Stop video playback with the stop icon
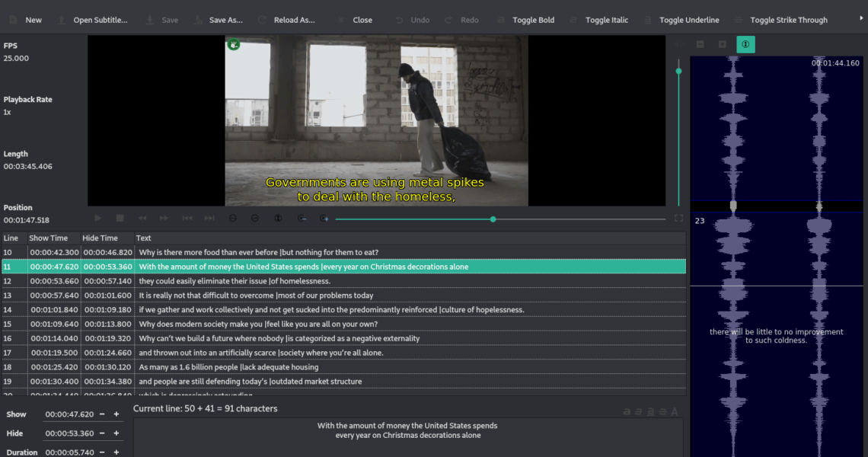The image size is (868, 457). click(120, 219)
